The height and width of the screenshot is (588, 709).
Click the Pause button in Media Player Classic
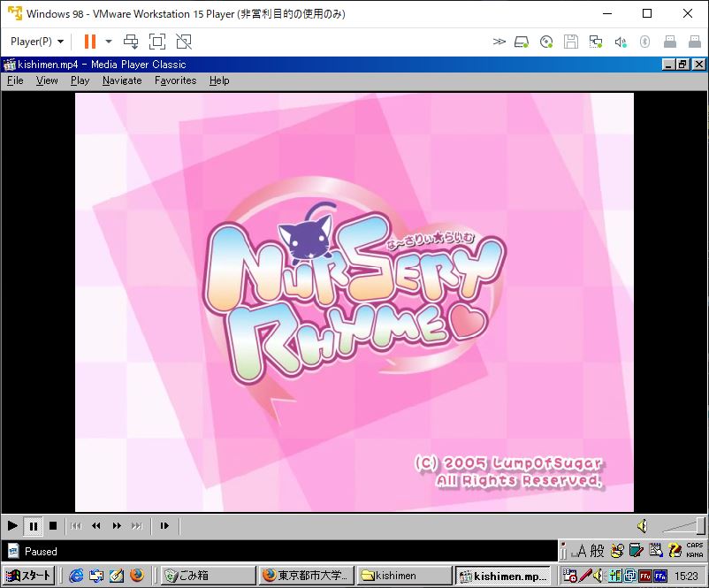point(33,526)
